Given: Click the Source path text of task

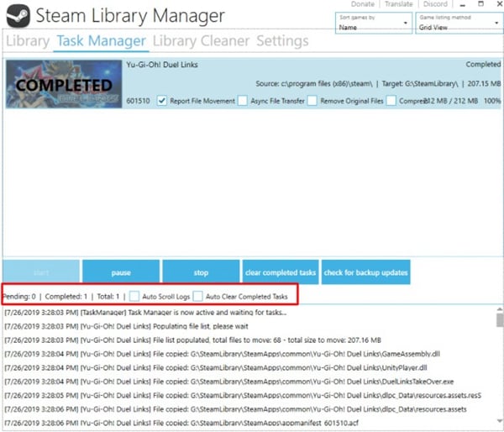Looking at the screenshot, I should click(x=314, y=84).
